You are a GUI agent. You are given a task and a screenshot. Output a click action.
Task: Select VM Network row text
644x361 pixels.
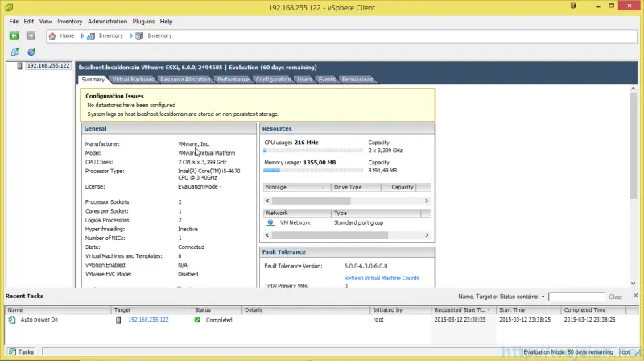pos(295,222)
